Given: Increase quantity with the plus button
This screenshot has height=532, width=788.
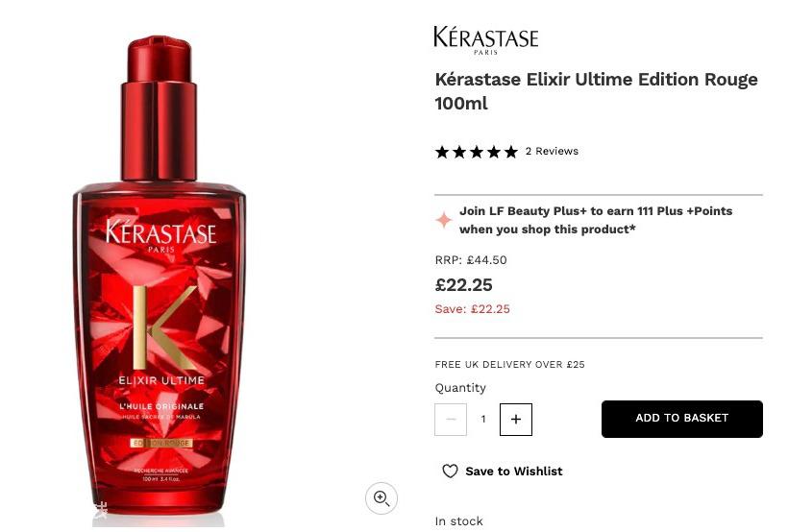Looking at the screenshot, I should 516,420.
